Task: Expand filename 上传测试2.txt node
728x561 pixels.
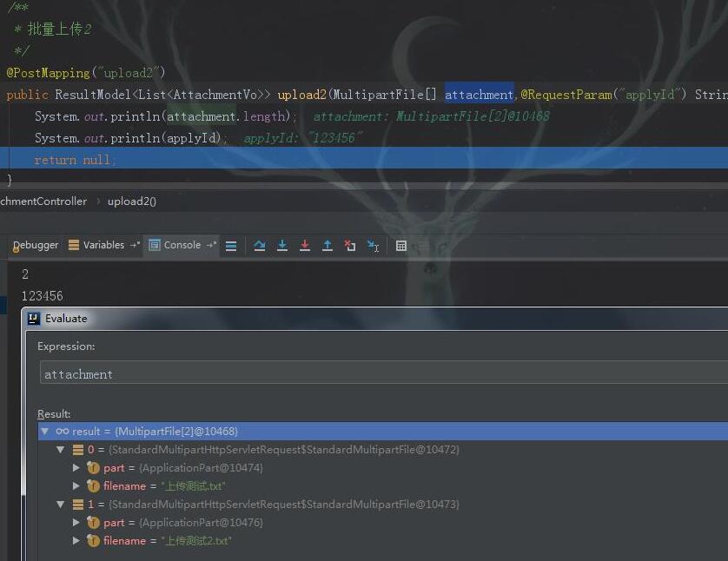Action: (76, 540)
